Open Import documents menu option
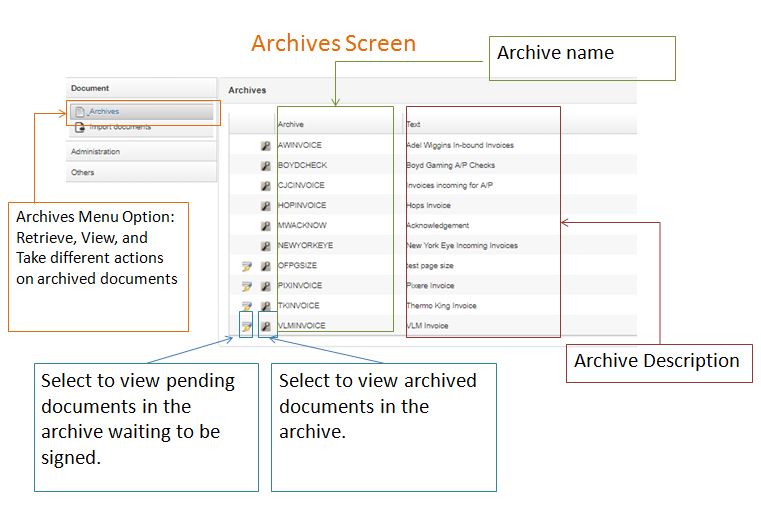 pos(120,127)
